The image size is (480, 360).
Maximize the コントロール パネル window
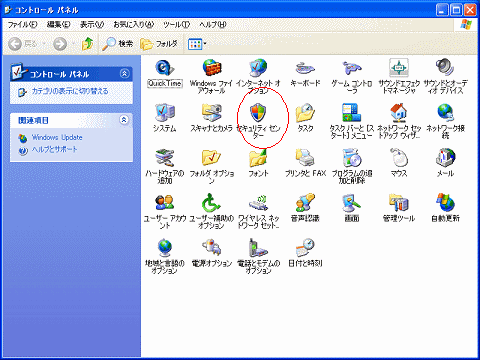point(456,10)
